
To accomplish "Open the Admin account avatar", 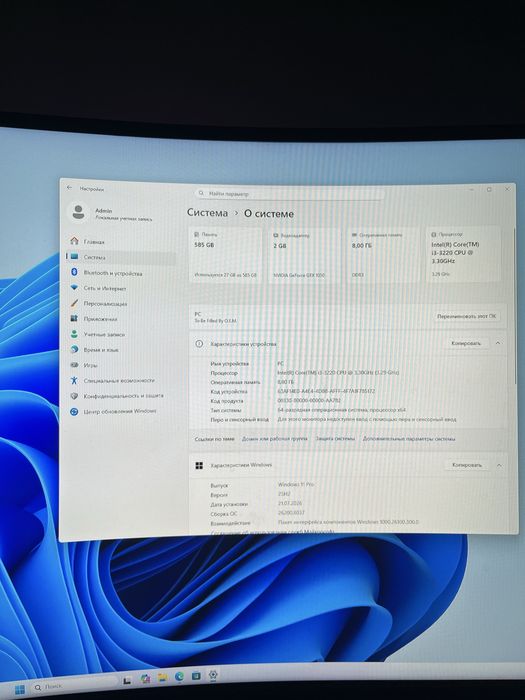I will tap(79, 212).
